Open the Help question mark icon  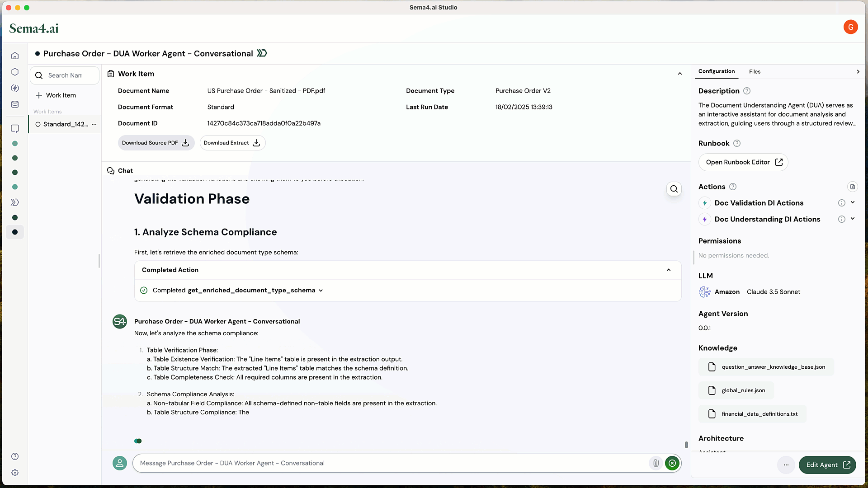pyautogui.click(x=15, y=456)
